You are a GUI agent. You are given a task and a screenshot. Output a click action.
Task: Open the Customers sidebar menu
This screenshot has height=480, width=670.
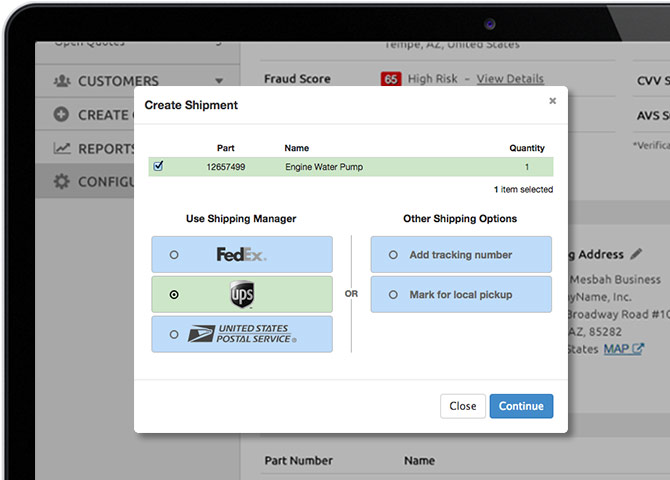coord(138,81)
